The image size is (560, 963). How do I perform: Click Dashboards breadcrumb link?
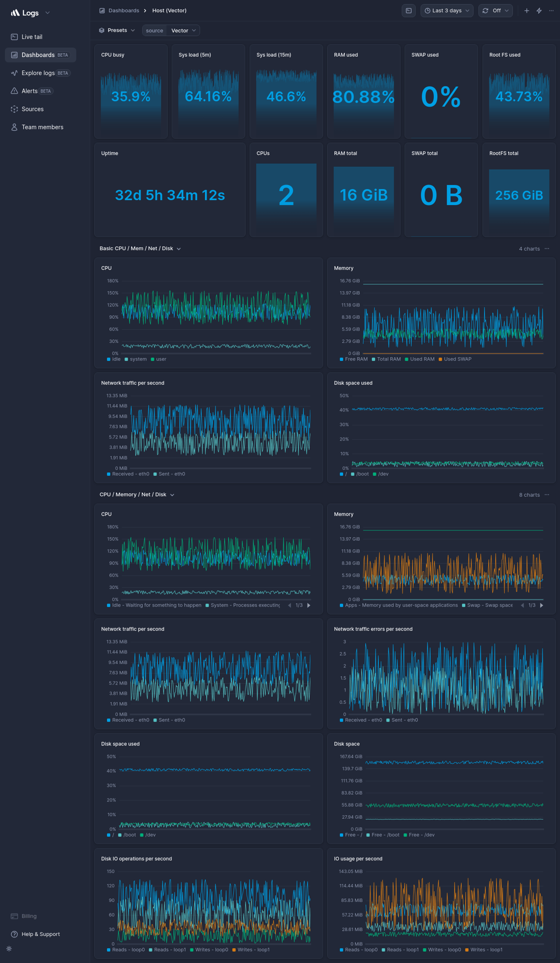tap(124, 11)
